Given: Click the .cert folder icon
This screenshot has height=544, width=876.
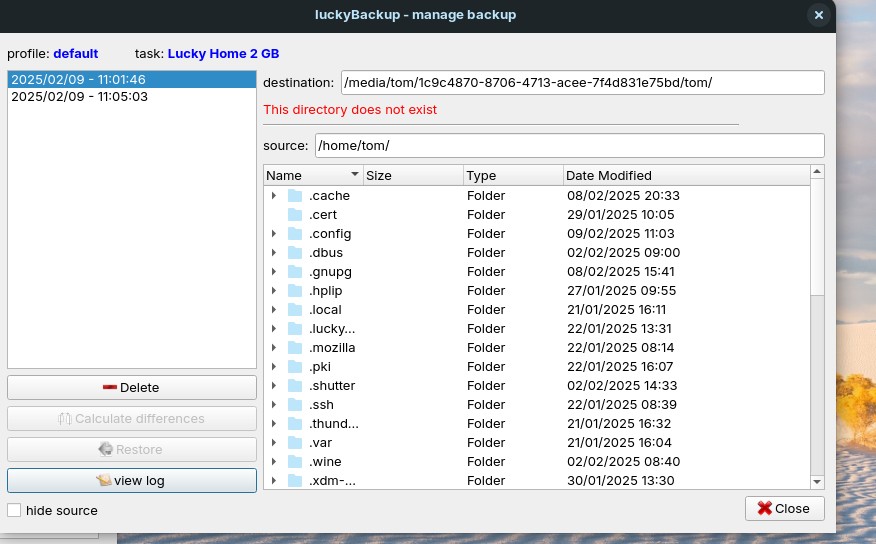Looking at the screenshot, I should 295,214.
